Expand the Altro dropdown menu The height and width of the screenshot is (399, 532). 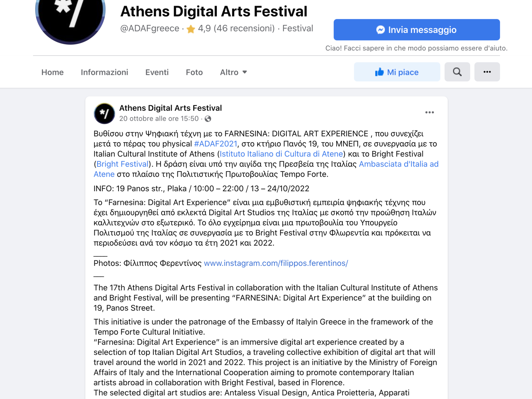pyautogui.click(x=233, y=72)
